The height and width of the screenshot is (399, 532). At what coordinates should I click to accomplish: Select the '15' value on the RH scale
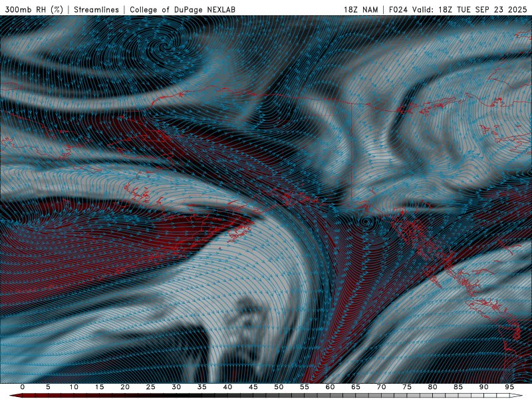pos(99,387)
